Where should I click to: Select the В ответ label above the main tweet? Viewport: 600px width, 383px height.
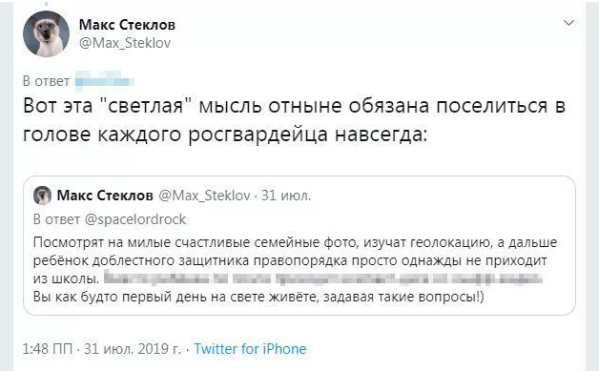46,81
